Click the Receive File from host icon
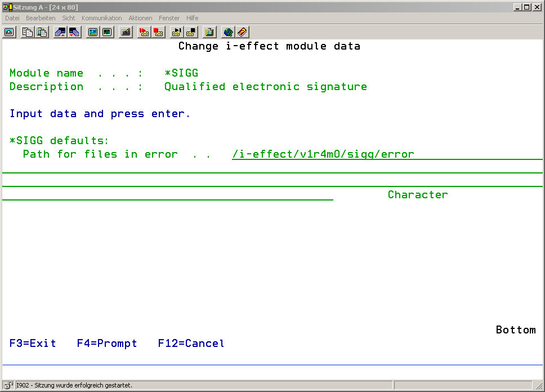This screenshot has width=545, height=392. pyautogui.click(x=74, y=32)
